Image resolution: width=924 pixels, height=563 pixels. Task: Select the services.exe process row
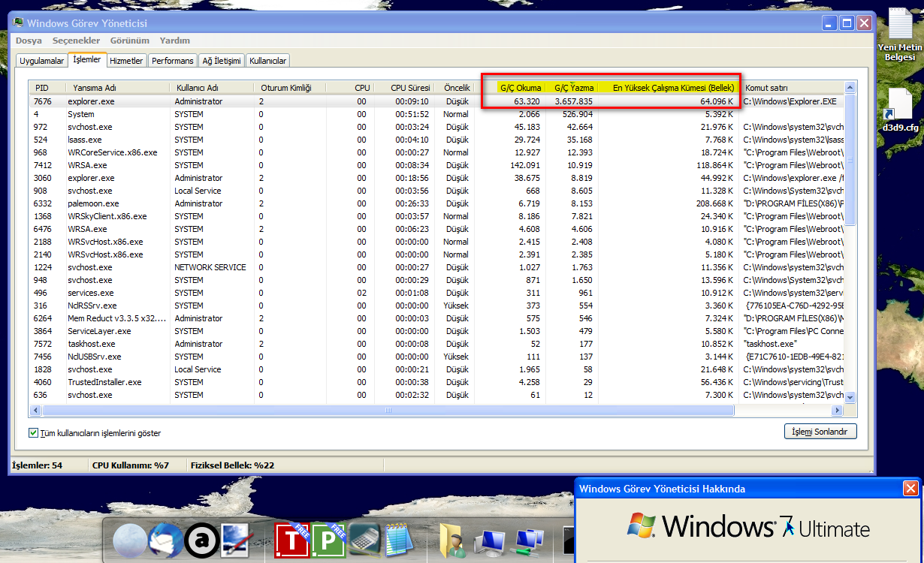[x=437, y=293]
